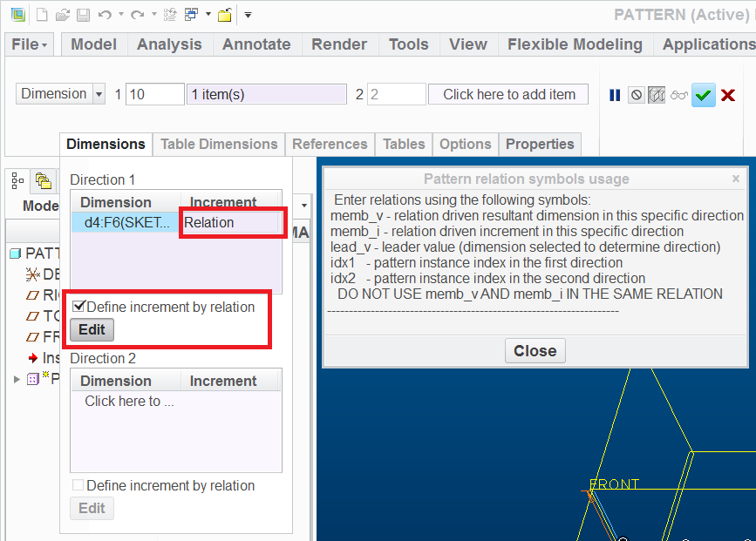Check Direction 2 Define increment by relation
756x541 pixels.
(x=78, y=484)
